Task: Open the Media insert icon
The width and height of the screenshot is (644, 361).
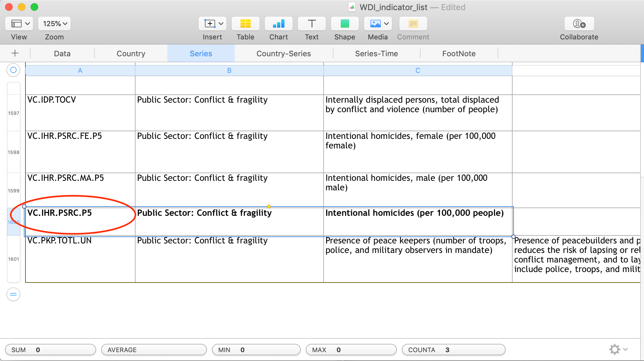Action: [375, 24]
